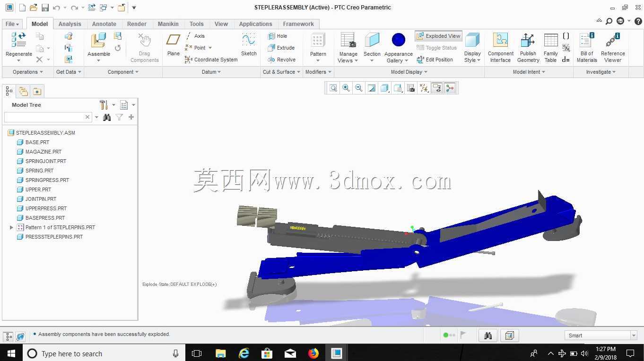Open the Datum Display Filters in graphics toolbar
Viewport: 644px width, 361px height.
[424, 88]
